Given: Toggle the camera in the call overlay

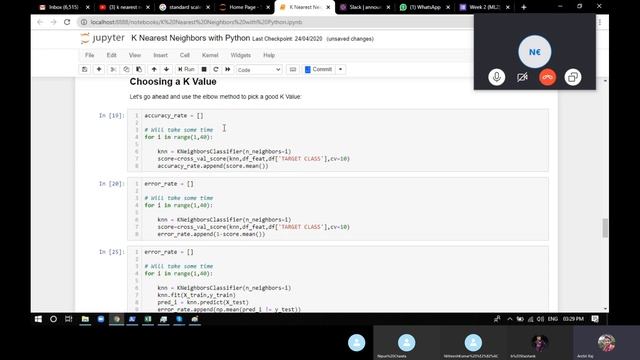Looking at the screenshot, I should [x=522, y=77].
